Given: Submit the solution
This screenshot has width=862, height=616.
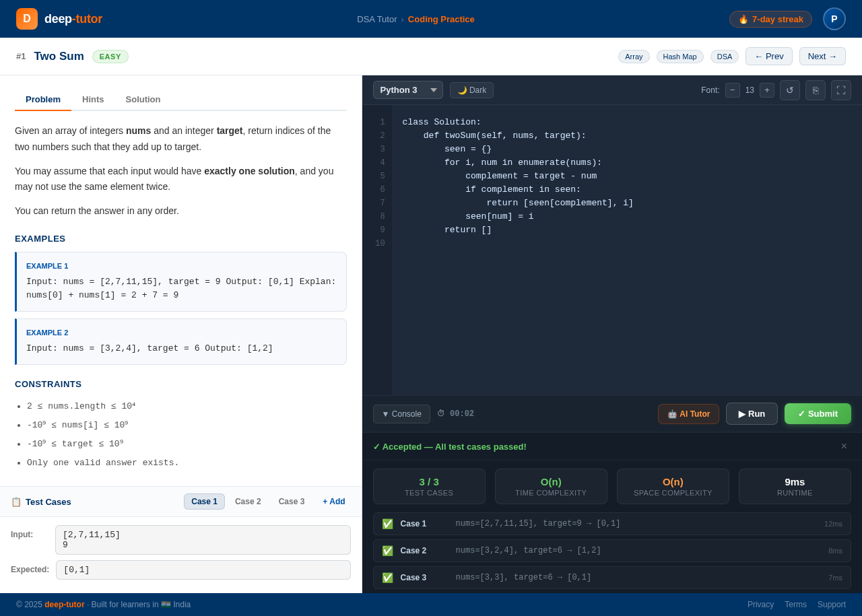Looking at the screenshot, I should [818, 413].
